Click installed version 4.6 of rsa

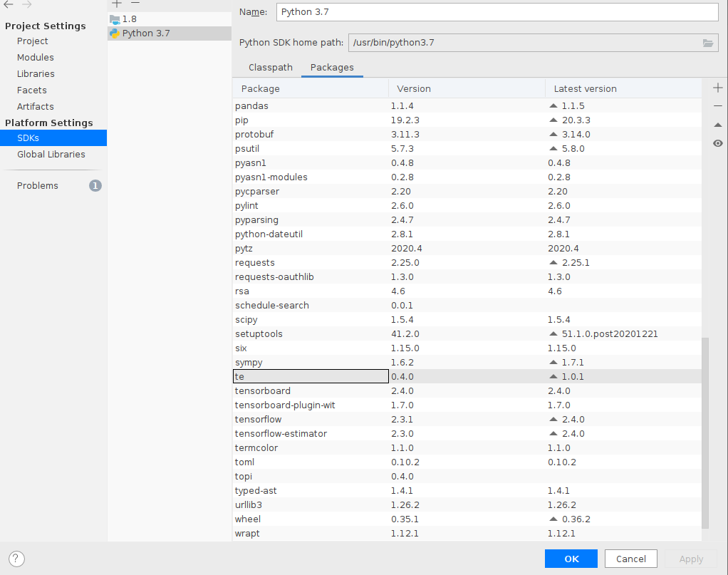(x=398, y=291)
